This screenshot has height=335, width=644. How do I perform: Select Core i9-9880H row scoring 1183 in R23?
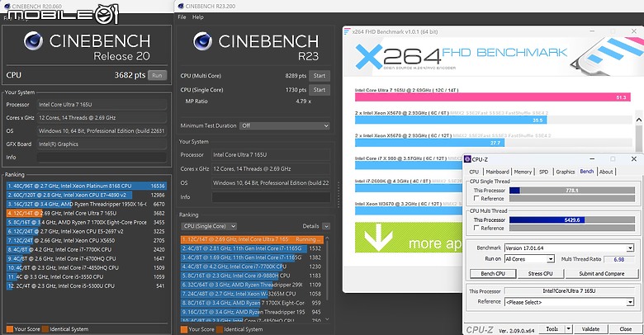point(252,276)
